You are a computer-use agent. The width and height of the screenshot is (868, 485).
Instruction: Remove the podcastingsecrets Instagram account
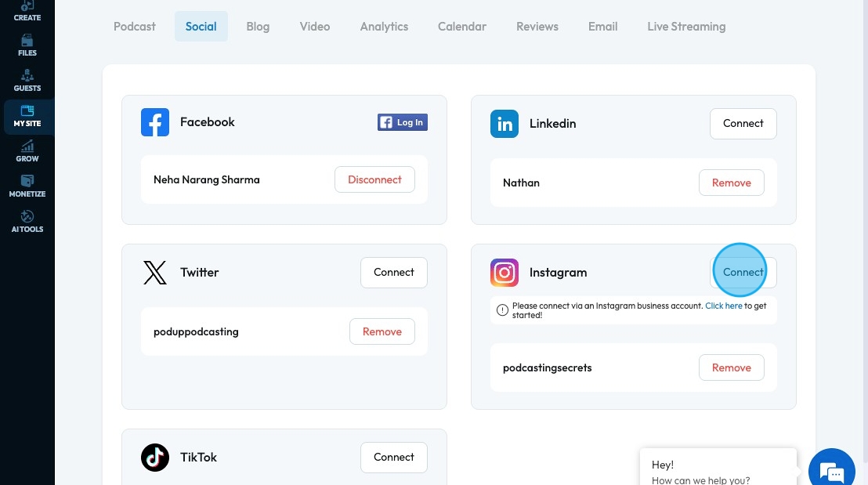731,367
